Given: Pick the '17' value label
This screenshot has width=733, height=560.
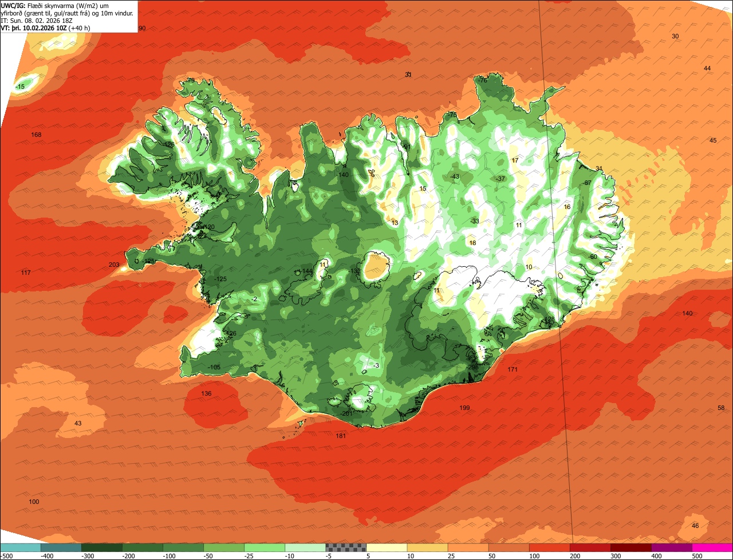Looking at the screenshot, I should click(x=515, y=160).
